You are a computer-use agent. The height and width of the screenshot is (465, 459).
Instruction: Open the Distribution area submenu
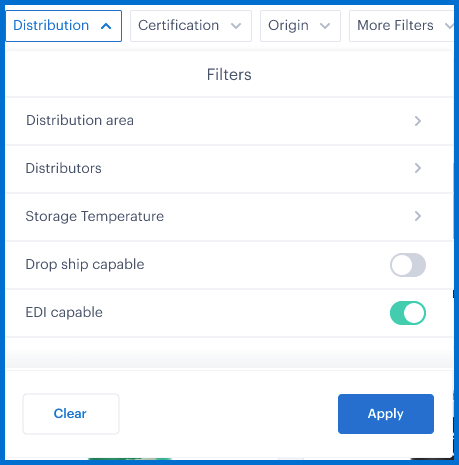pos(230,121)
